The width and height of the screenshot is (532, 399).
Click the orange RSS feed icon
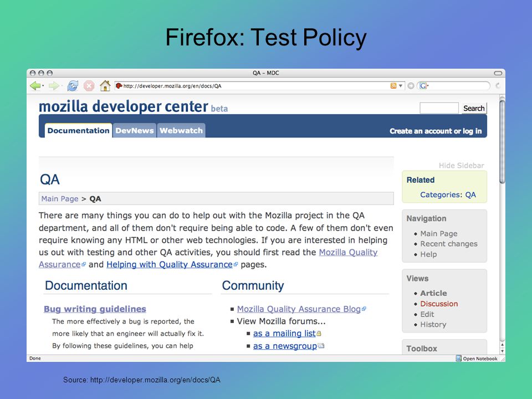[x=393, y=86]
